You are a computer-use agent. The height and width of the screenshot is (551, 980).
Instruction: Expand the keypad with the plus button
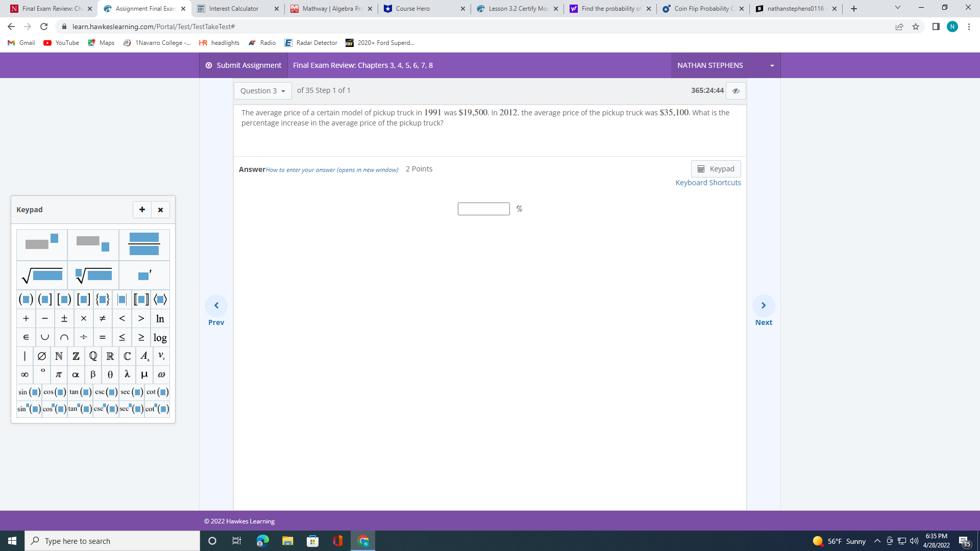click(x=142, y=210)
